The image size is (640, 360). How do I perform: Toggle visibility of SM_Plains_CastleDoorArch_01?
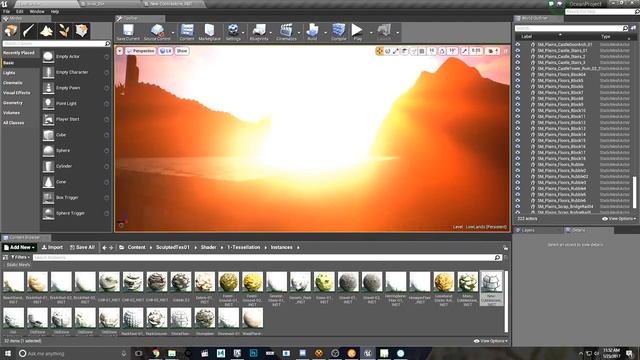tap(518, 44)
